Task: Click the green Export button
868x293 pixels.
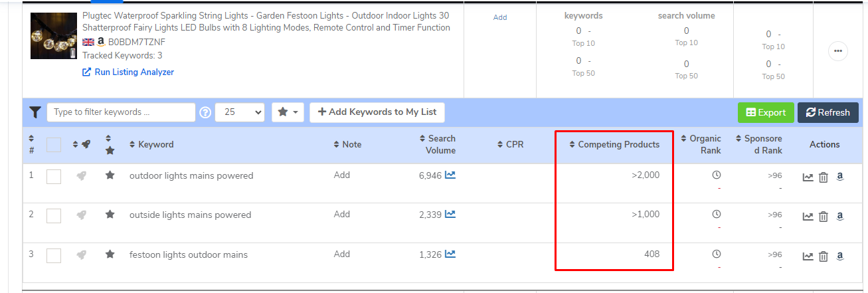Action: (765, 112)
